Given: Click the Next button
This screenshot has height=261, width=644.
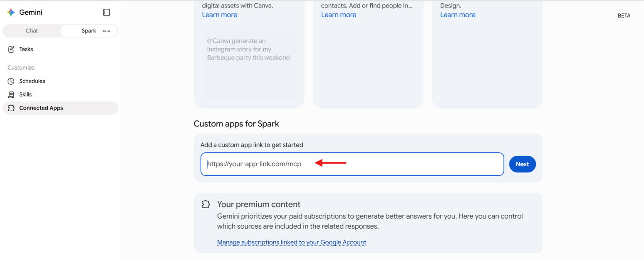Looking at the screenshot, I should tap(522, 164).
